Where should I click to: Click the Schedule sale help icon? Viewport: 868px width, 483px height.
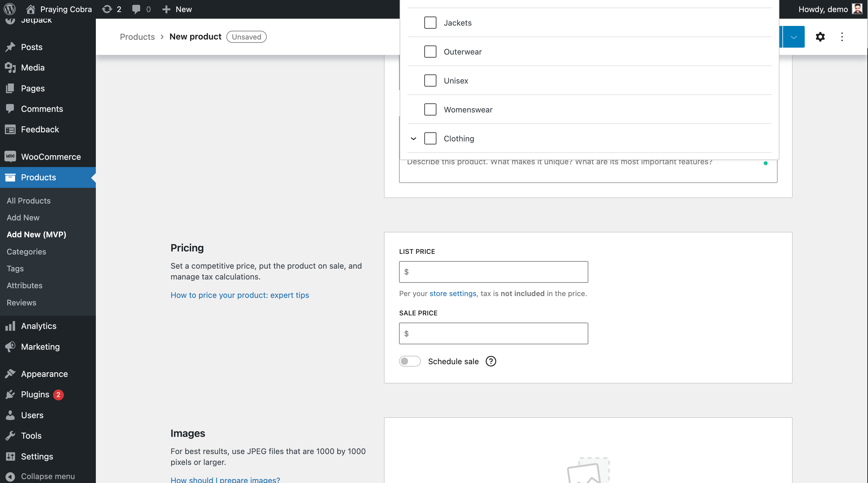(x=491, y=361)
